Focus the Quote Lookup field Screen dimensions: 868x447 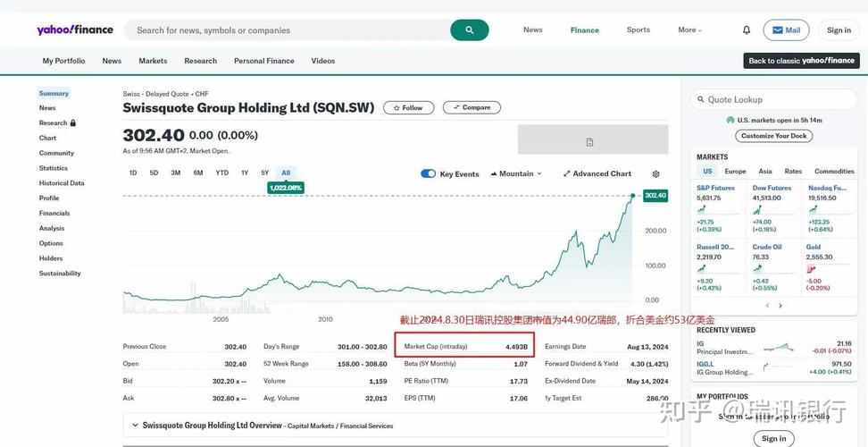(774, 100)
